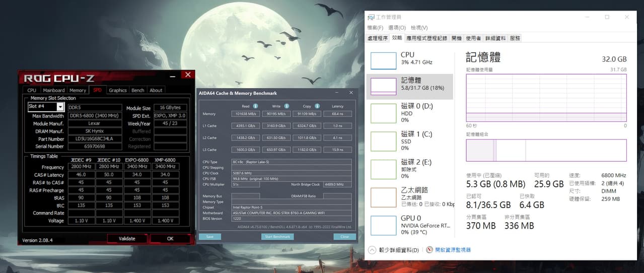Viewport: 644px width, 273px height.
Task: Switch to the Mainboard tab in CPU-Z
Action: click(x=53, y=90)
